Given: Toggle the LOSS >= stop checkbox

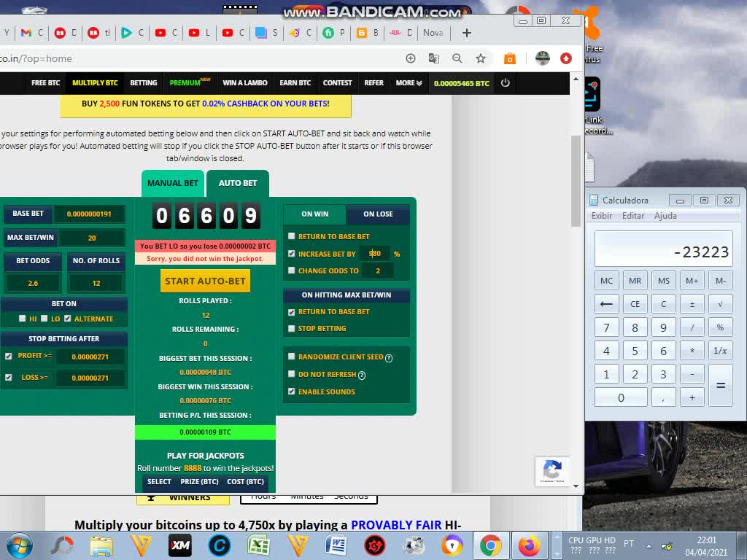Looking at the screenshot, I should (9, 378).
